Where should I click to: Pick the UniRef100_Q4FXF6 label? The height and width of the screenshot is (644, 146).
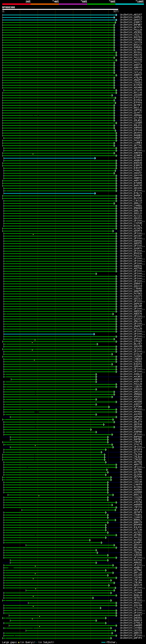tap(131, 638)
